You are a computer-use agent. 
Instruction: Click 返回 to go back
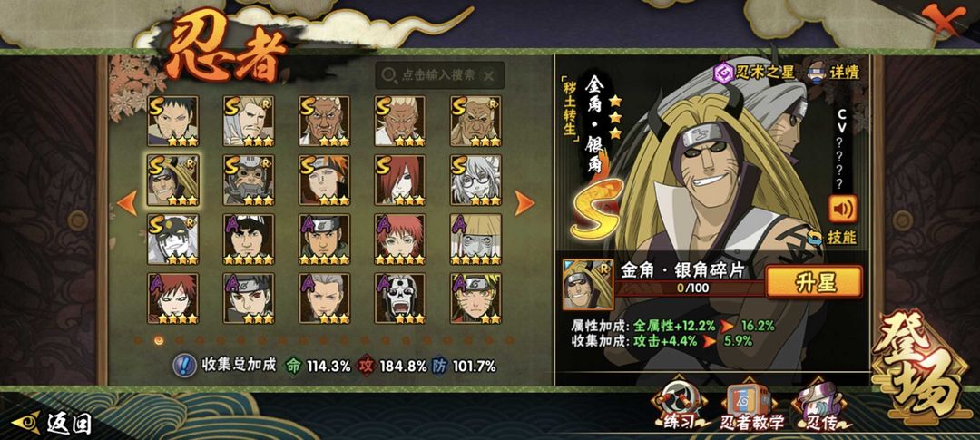click(52, 423)
